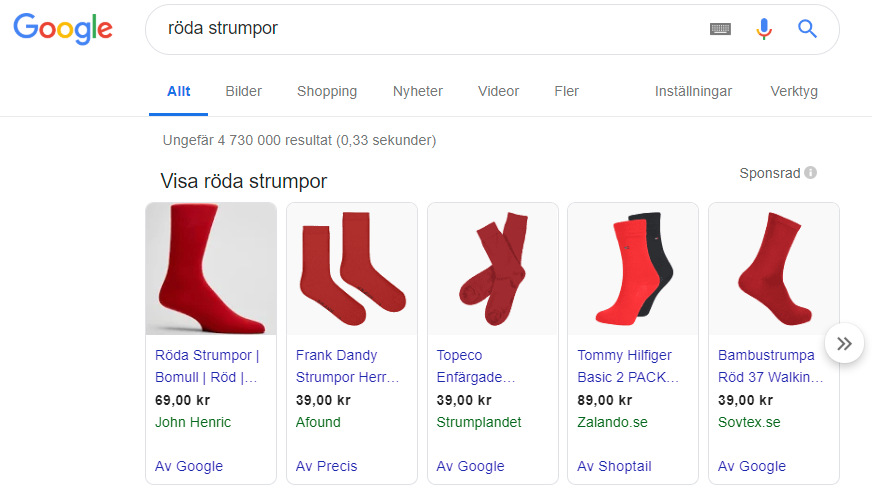
Task: Open Inställningar menu
Action: click(x=693, y=91)
